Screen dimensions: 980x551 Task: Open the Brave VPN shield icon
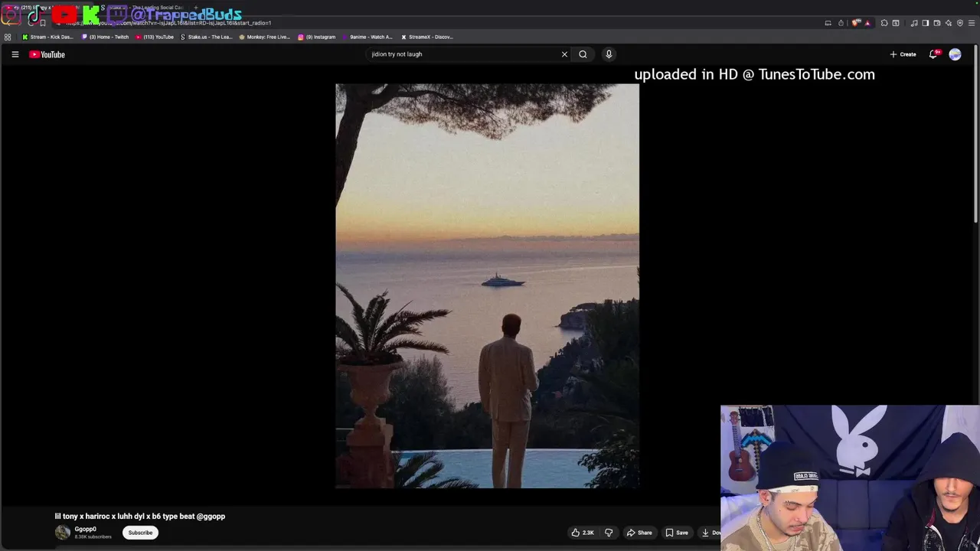(x=960, y=23)
